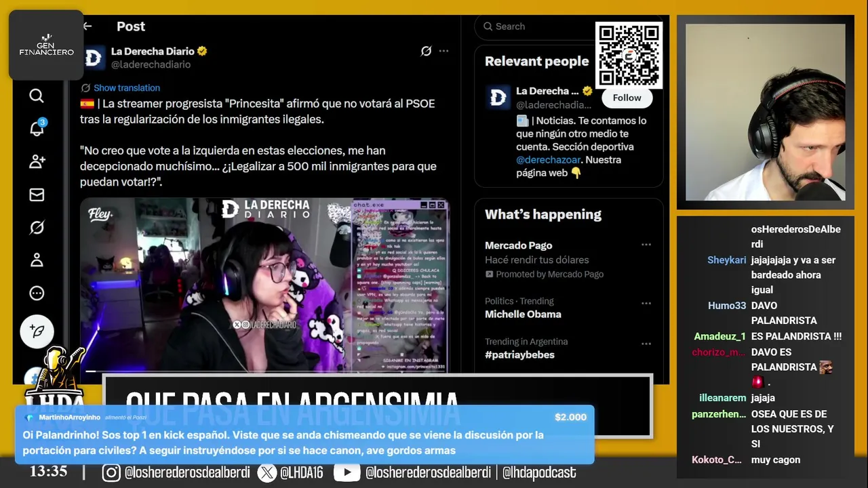
Task: Click chat message 'muy cagon'
Action: click(x=776, y=460)
